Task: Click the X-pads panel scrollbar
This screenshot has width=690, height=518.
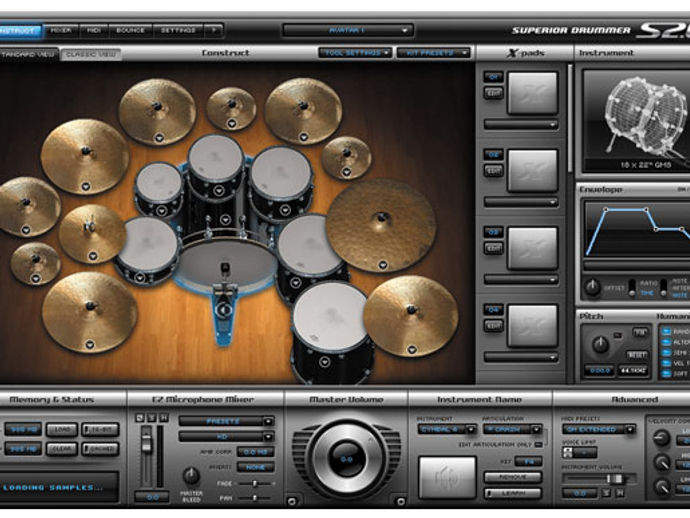Action: pos(570,119)
